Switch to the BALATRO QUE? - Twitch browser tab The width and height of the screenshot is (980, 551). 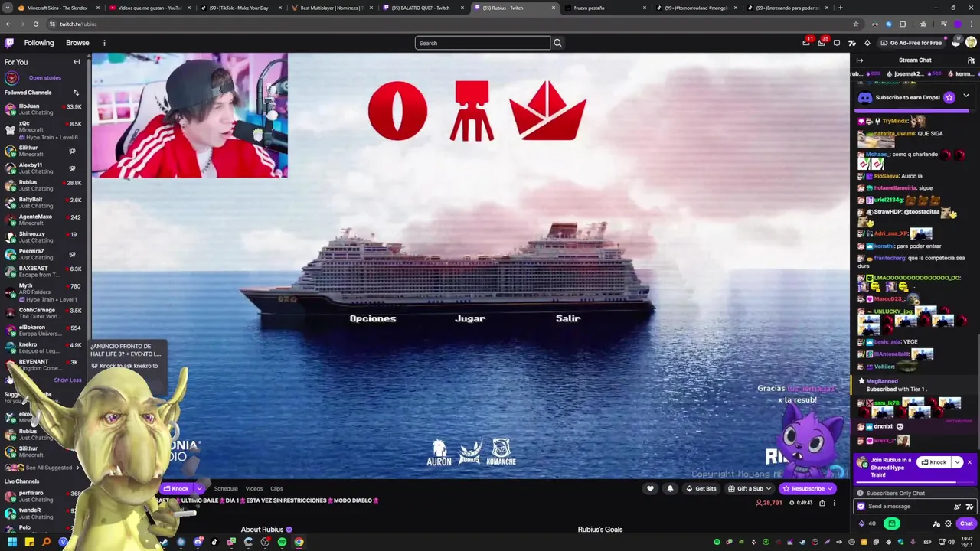[x=421, y=8]
